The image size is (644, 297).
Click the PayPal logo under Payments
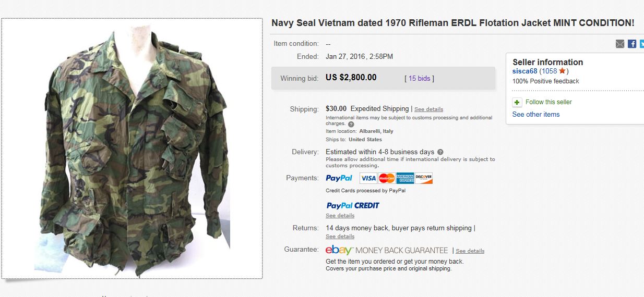click(339, 178)
